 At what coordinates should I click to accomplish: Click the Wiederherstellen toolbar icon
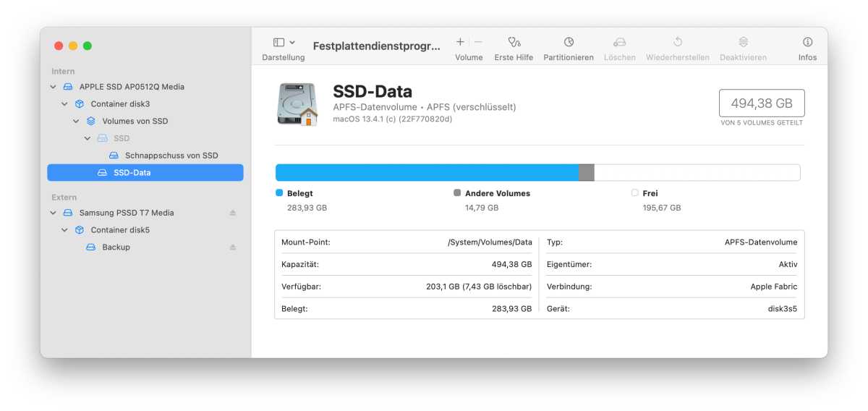pyautogui.click(x=678, y=42)
